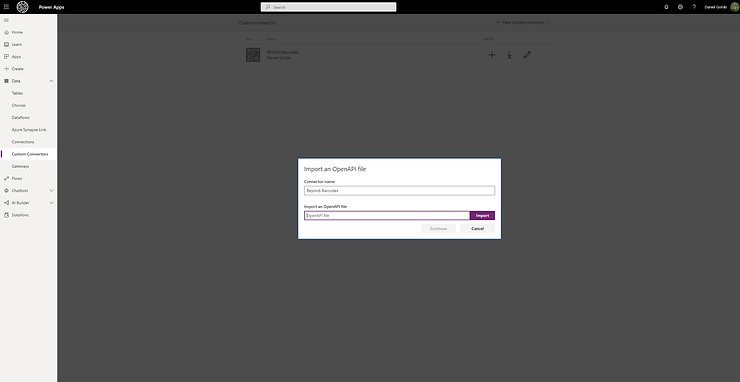Expand the Chatbots section
Viewport: 740px width, 382px height.
51,191
